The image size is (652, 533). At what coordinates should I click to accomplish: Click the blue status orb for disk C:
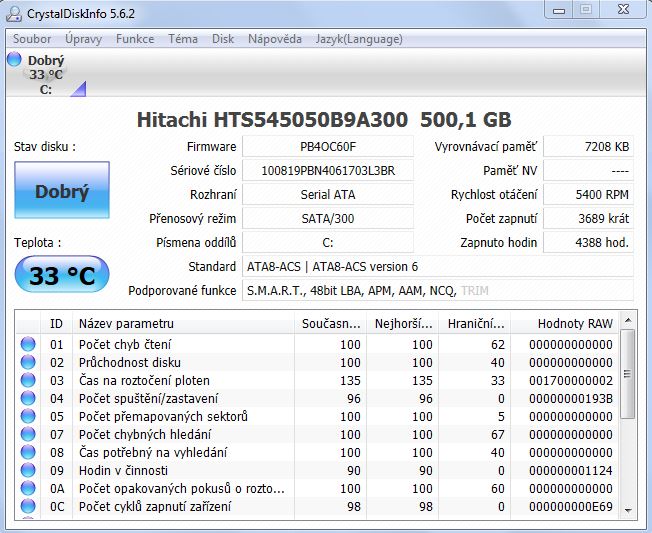click(x=14, y=60)
